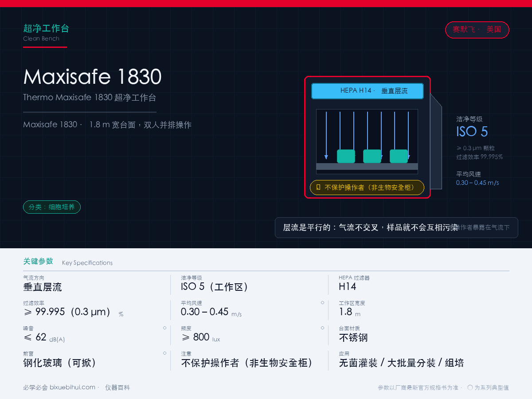This screenshot has width=532, height=399.
Task: Click the blue HEPA H14 · 垂直层流 filter bar
Action: coord(368,91)
